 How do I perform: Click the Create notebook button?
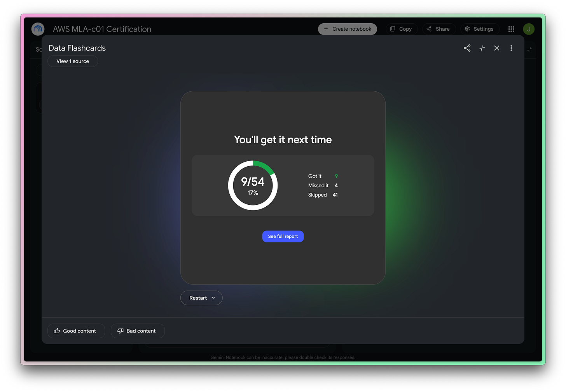(x=348, y=29)
